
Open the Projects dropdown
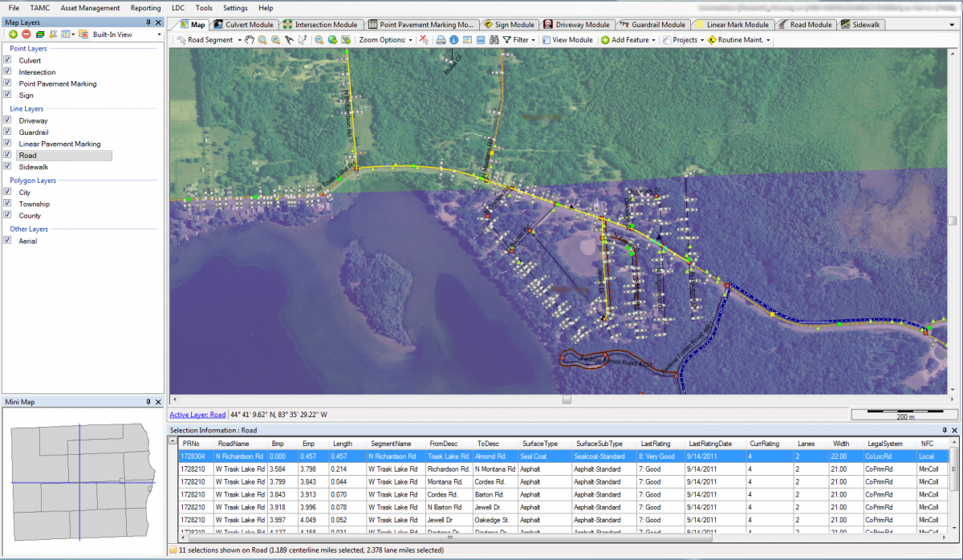click(x=702, y=39)
